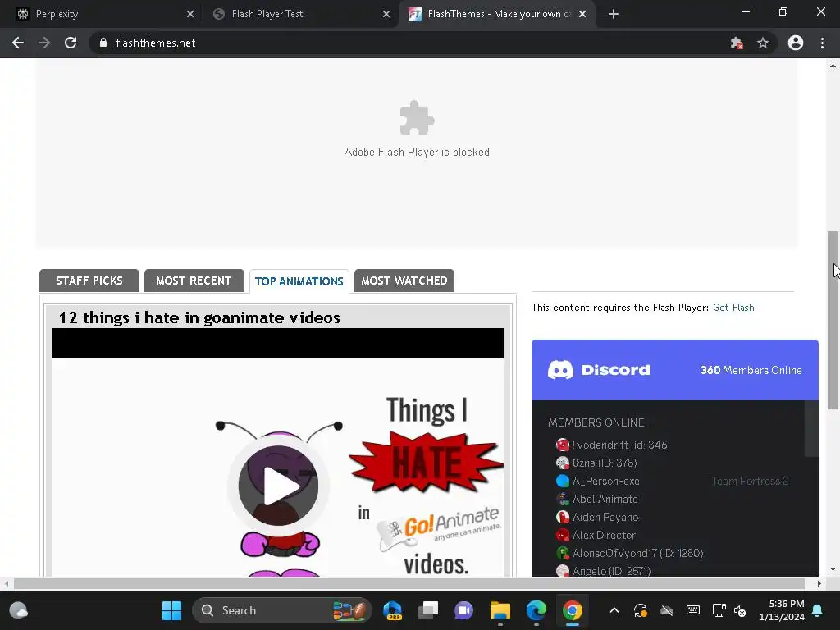This screenshot has height=630, width=840.
Task: Open the display or cast tray icon
Action: coord(719,610)
